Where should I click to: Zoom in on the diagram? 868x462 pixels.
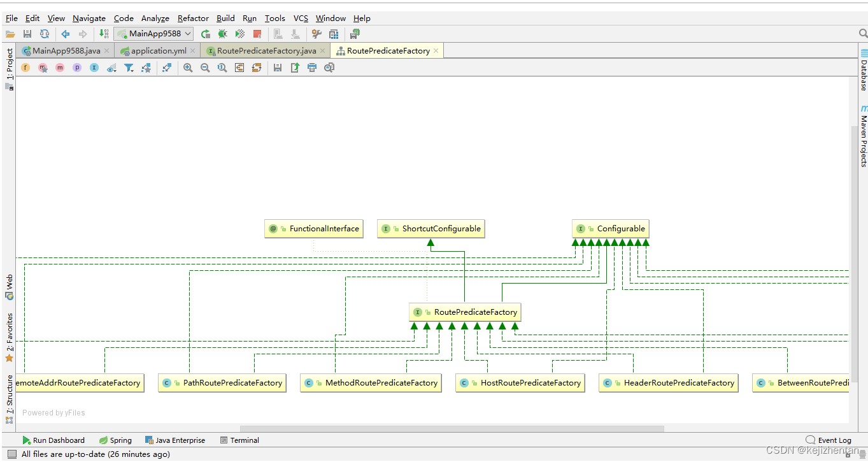click(188, 68)
